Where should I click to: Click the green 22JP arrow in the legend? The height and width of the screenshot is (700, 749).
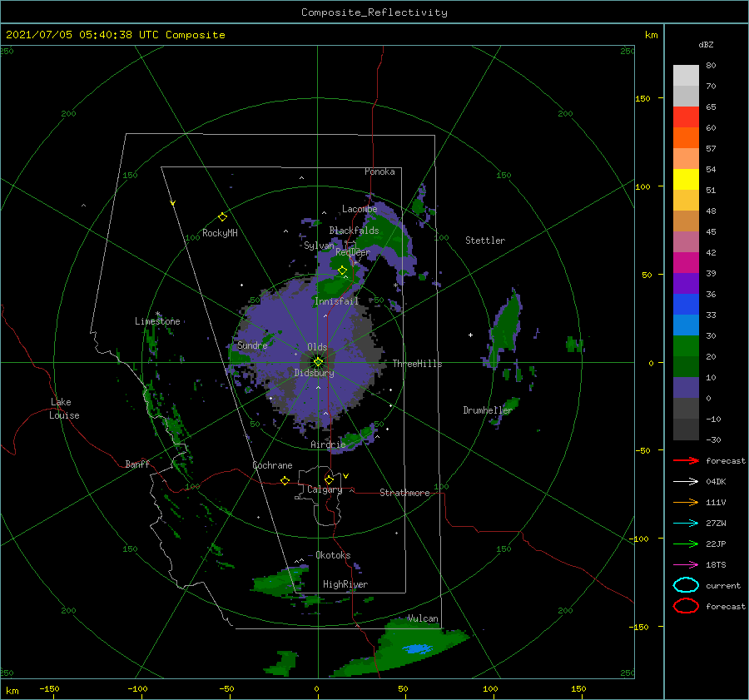(x=686, y=544)
